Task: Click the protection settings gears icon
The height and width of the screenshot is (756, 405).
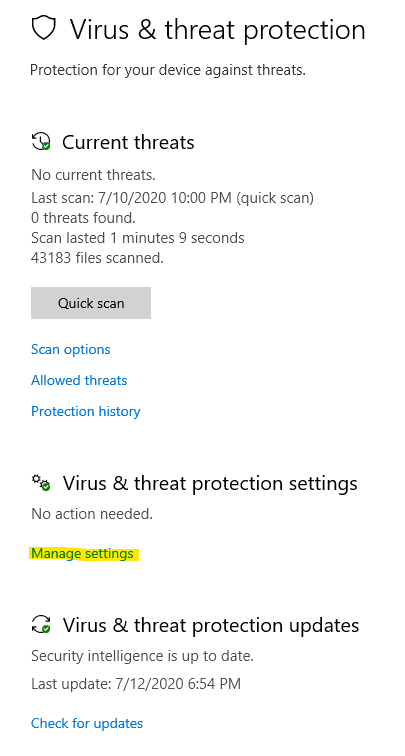Action: pyautogui.click(x=41, y=483)
